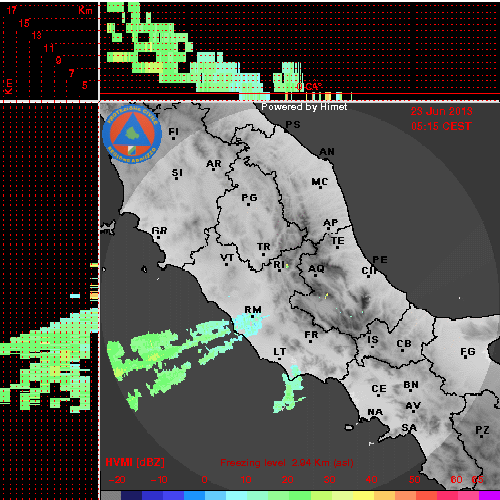Click the FG city label on map
This screenshot has height=500, width=500.
(468, 352)
